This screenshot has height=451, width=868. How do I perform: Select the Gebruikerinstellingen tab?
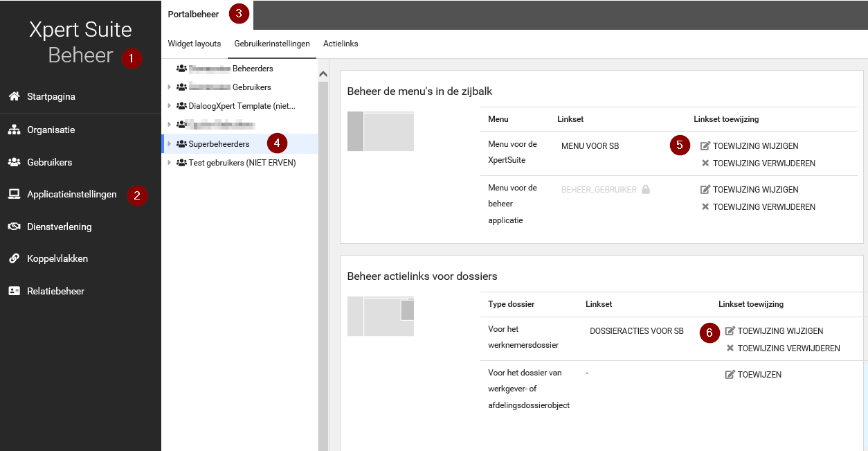point(271,44)
